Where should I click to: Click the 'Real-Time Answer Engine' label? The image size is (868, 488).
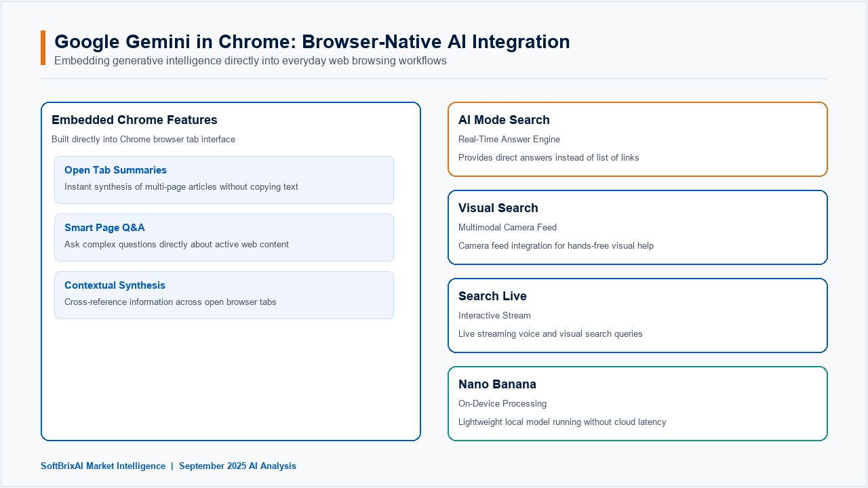pyautogui.click(x=509, y=140)
